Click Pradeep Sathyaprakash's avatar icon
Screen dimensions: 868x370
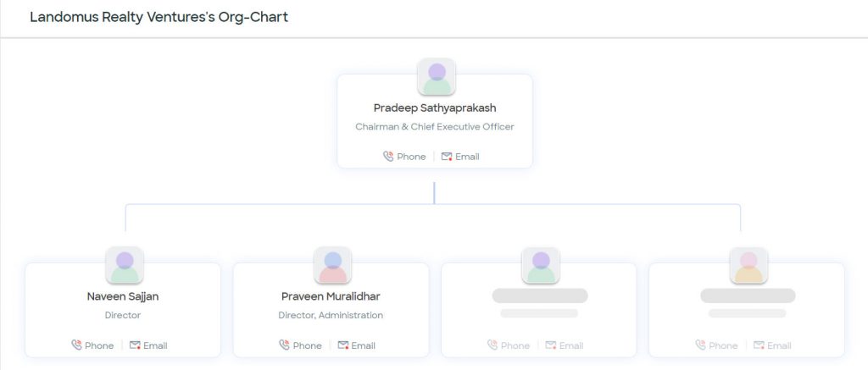(437, 77)
